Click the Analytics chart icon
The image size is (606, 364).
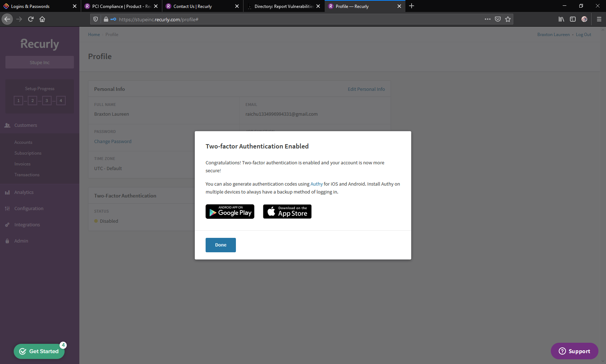(x=7, y=192)
